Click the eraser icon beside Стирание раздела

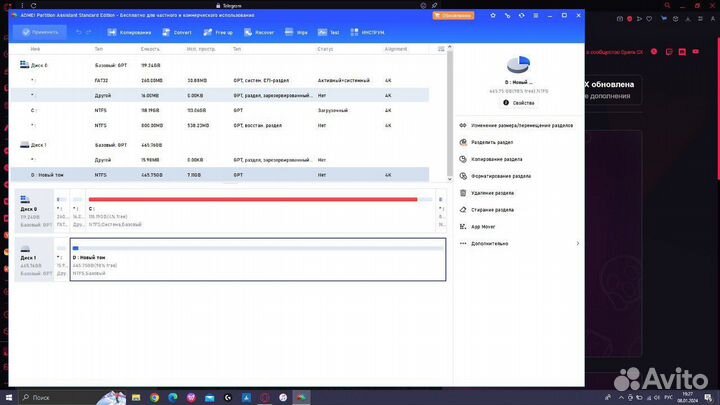point(463,210)
